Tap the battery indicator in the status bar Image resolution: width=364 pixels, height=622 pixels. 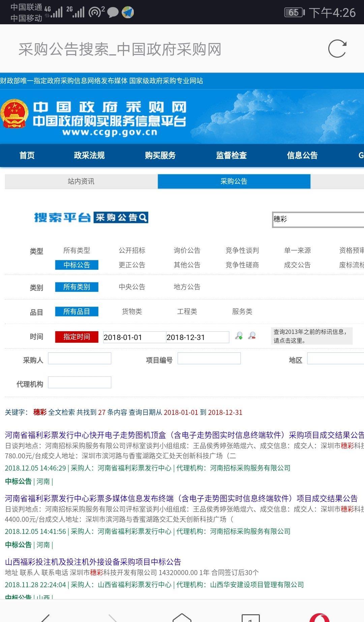[295, 12]
